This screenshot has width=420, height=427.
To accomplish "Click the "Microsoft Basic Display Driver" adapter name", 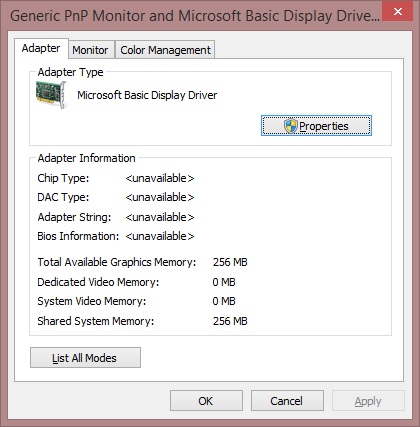I will [147, 95].
